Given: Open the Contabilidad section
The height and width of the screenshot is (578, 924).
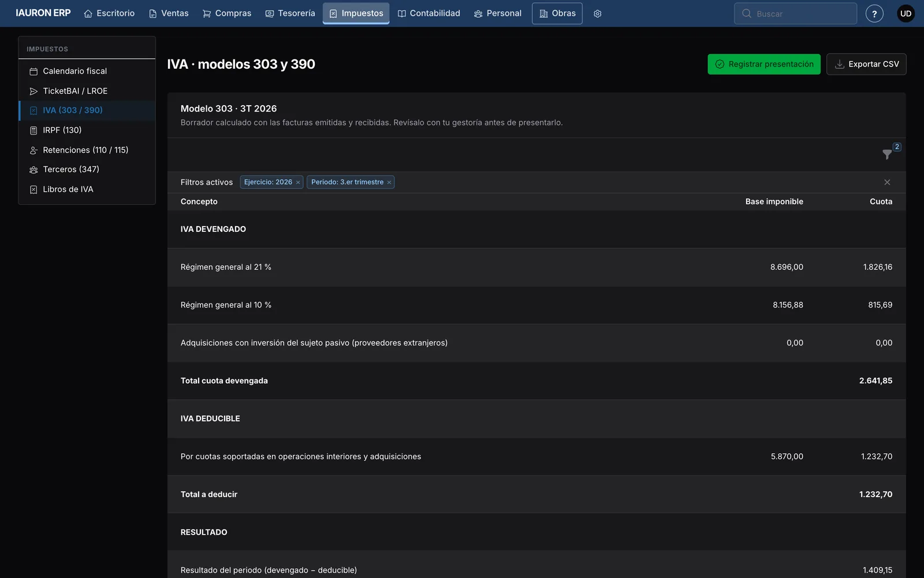Looking at the screenshot, I should [429, 13].
